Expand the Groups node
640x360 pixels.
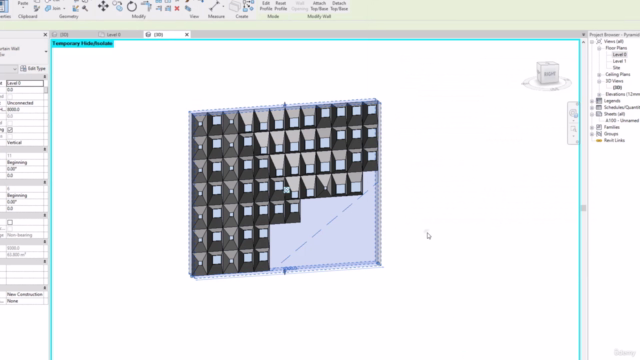(592, 134)
